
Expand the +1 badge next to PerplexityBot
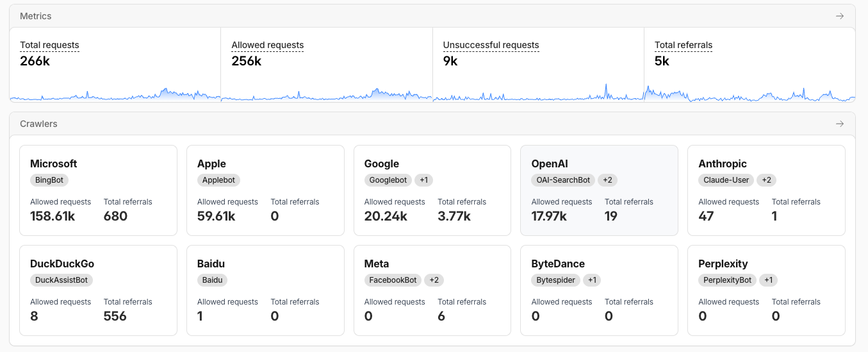tap(768, 280)
